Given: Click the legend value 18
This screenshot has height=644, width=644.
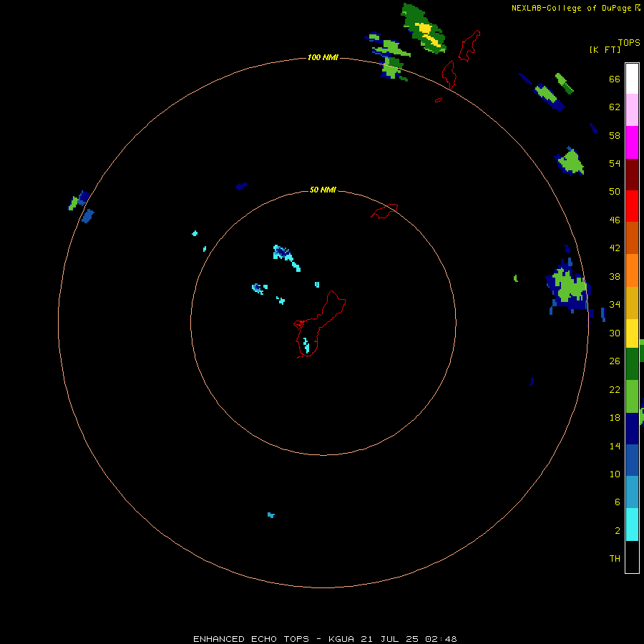Looking at the screenshot, I should 615,418.
